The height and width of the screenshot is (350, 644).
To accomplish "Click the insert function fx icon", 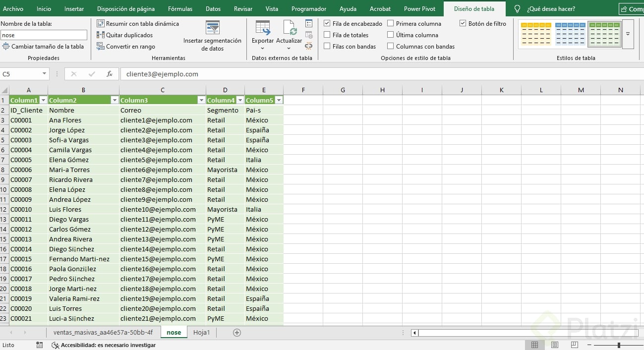I will pos(110,74).
